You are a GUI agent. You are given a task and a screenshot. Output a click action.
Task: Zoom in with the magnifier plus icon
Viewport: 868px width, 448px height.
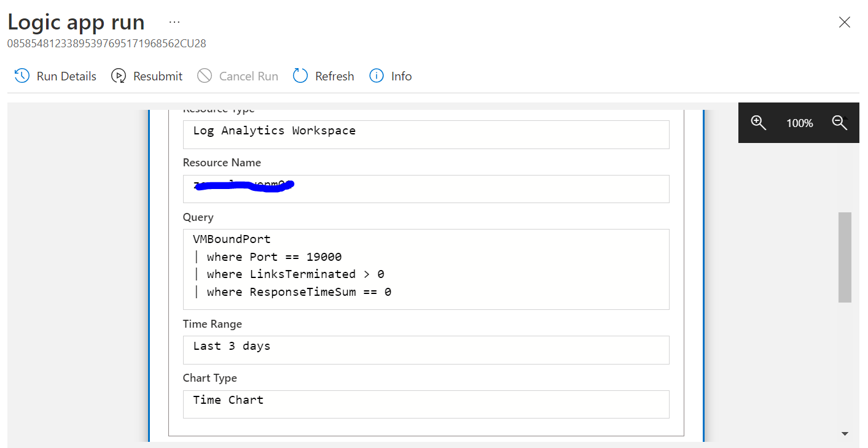[758, 123]
